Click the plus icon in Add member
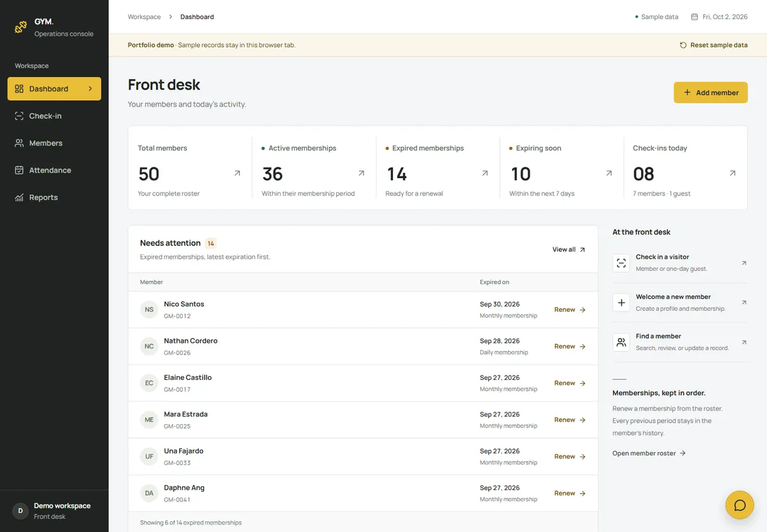The image size is (767, 532). tap(687, 93)
